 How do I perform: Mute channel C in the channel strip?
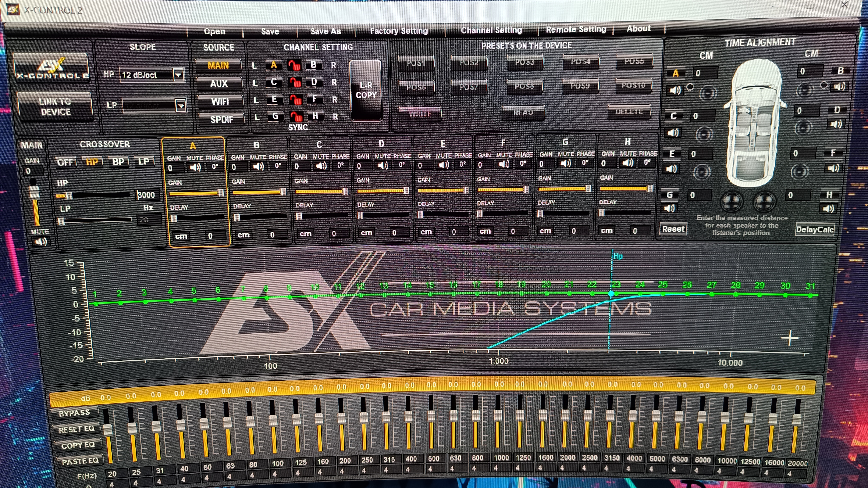pyautogui.click(x=321, y=165)
